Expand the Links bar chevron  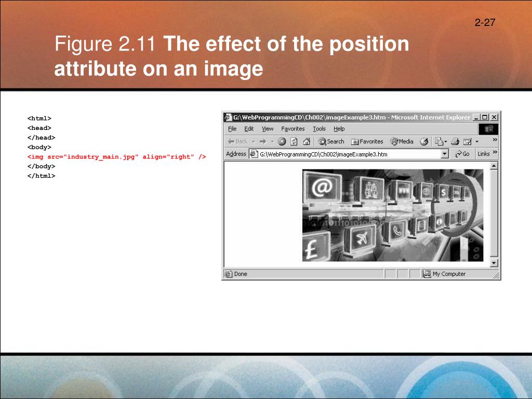tap(495, 152)
